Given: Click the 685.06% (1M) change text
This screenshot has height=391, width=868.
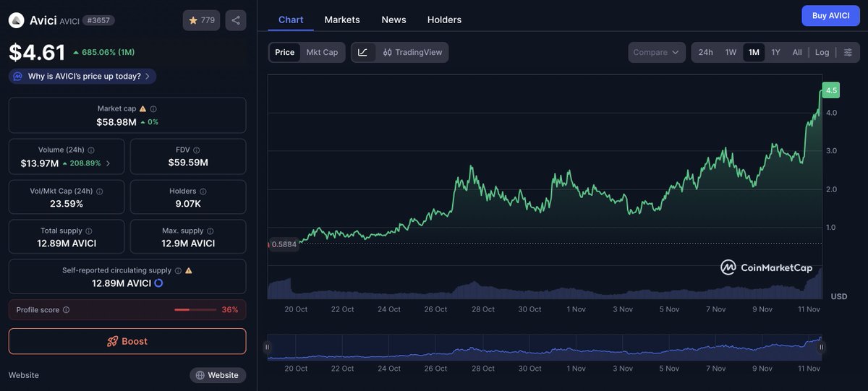Looking at the screenshot, I should click(x=109, y=52).
